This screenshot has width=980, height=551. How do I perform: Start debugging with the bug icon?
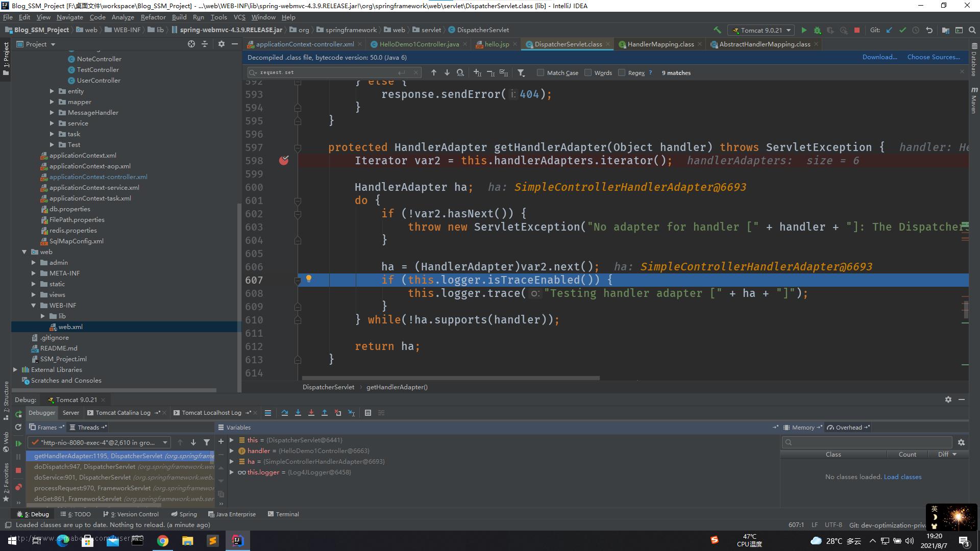point(817,30)
